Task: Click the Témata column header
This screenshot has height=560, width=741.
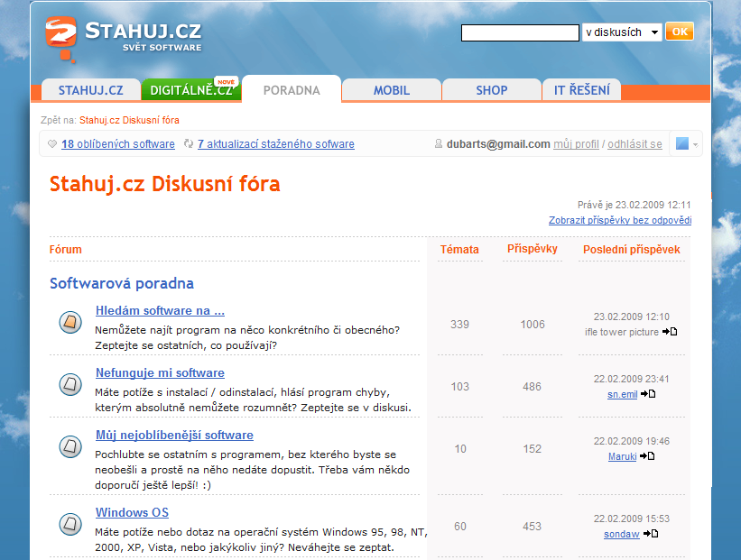Action: (x=459, y=249)
